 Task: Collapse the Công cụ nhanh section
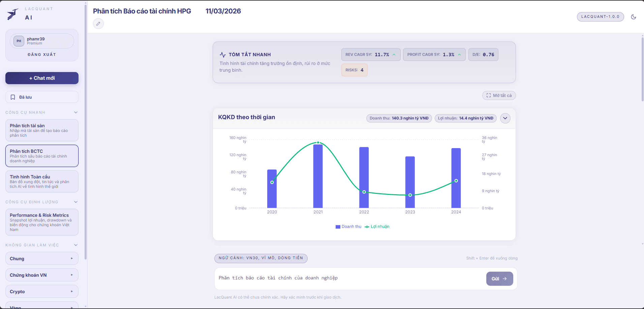click(x=76, y=112)
